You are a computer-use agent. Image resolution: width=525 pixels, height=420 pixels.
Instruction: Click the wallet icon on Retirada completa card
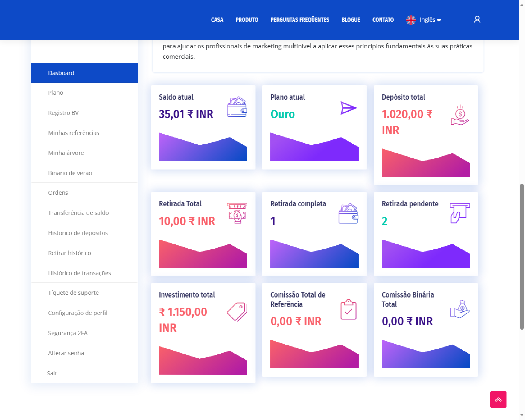point(348,214)
